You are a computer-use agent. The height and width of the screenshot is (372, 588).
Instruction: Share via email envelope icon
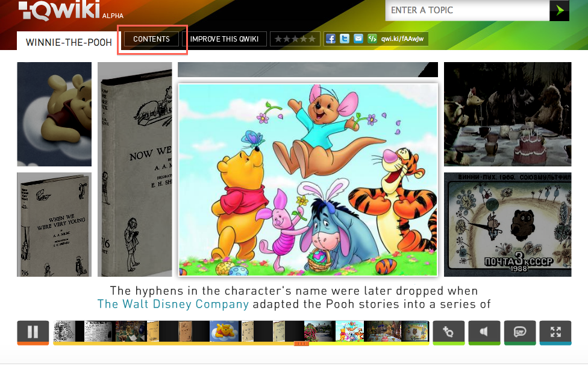click(358, 39)
